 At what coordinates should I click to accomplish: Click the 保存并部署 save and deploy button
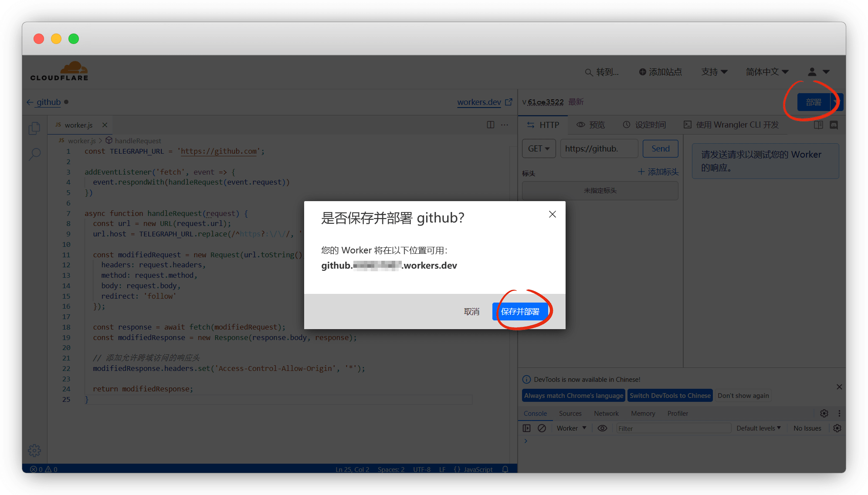click(x=520, y=312)
